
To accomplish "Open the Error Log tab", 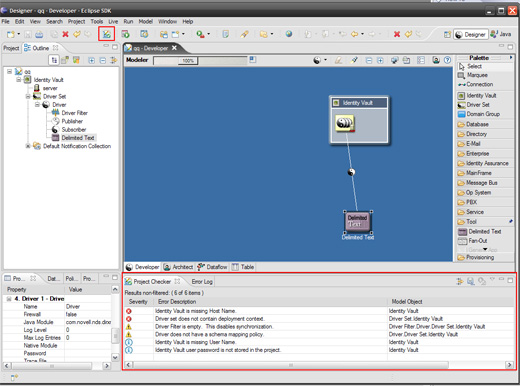I will tap(202, 282).
